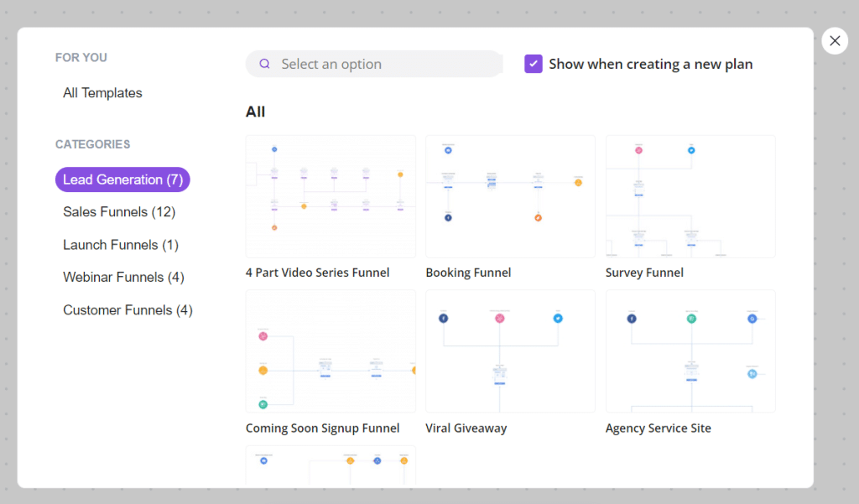859x504 pixels.
Task: Focus the 'Select an option' search field
Action: click(374, 64)
